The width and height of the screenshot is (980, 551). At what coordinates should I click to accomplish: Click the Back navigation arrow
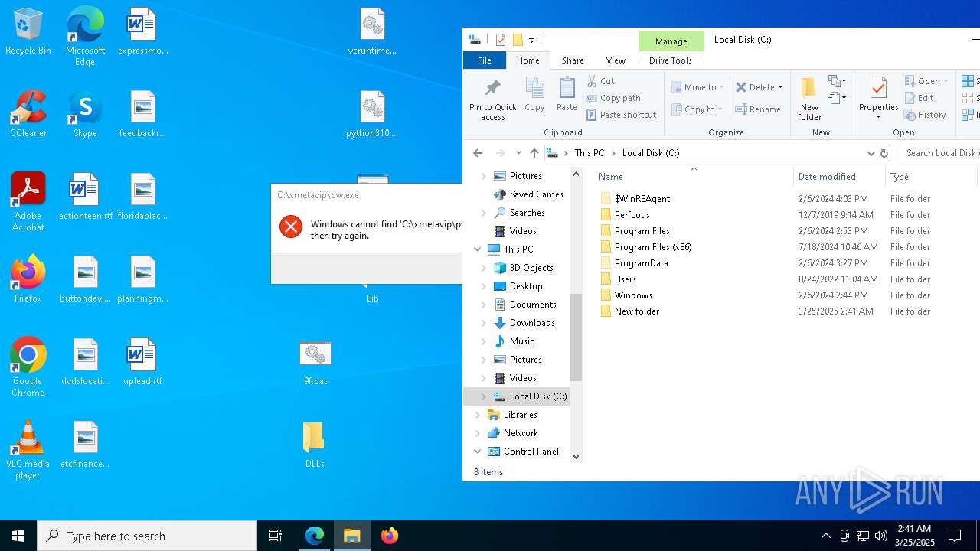[x=478, y=153]
